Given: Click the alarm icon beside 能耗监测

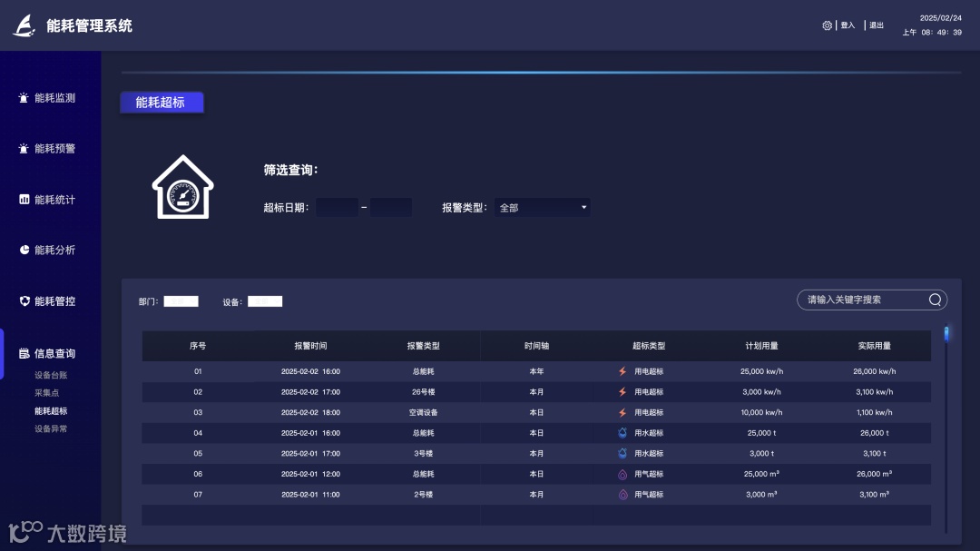Looking at the screenshot, I should pos(24,97).
